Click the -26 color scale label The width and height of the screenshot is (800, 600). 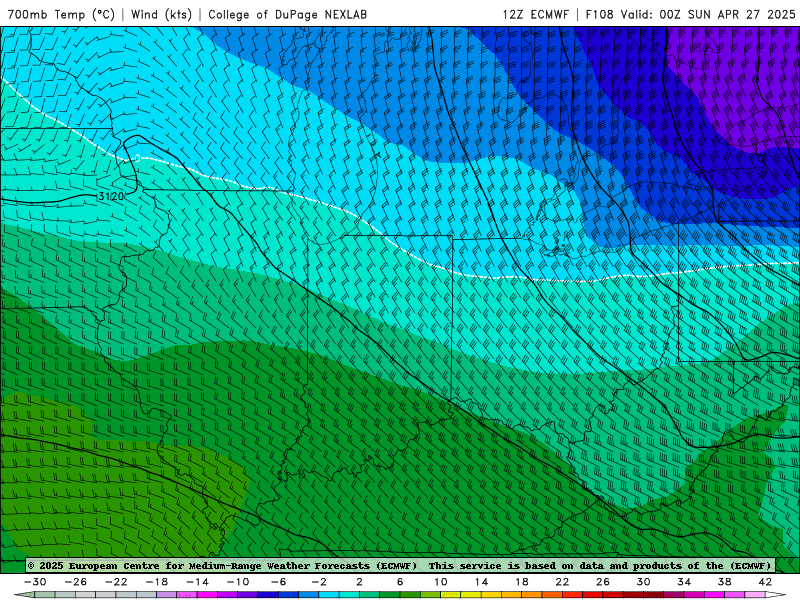pos(76,582)
